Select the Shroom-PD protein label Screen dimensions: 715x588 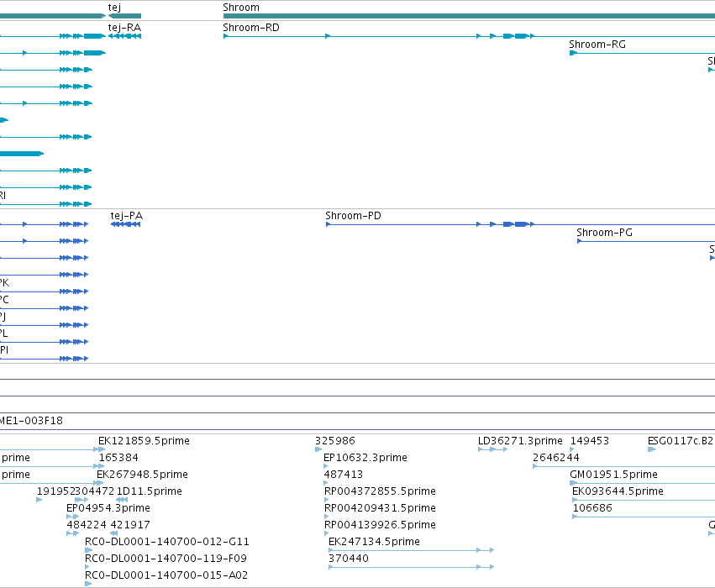coord(353,216)
